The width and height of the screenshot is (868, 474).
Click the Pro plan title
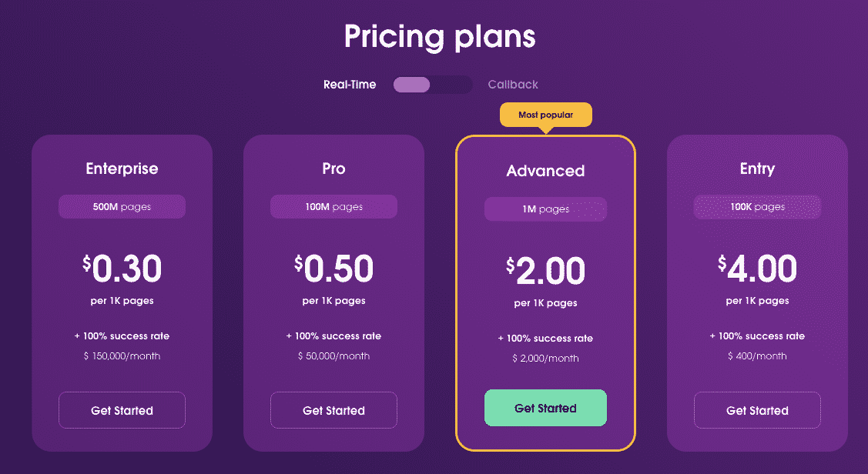pyautogui.click(x=333, y=169)
